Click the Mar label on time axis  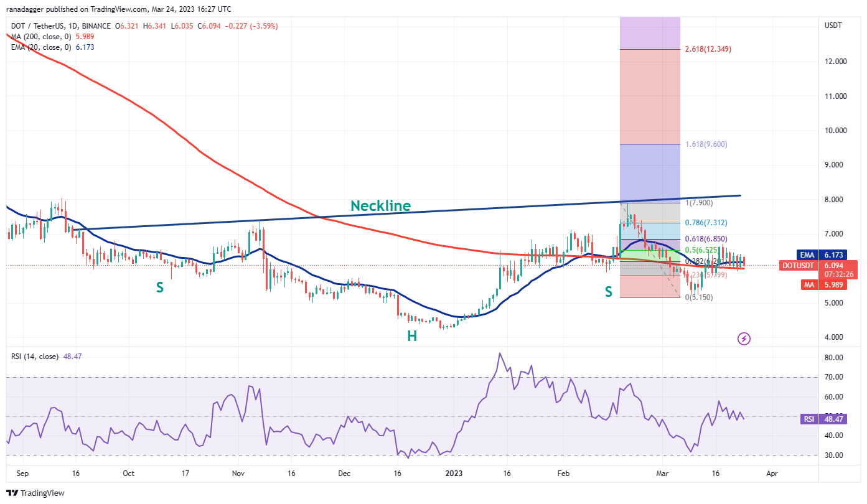tap(662, 474)
